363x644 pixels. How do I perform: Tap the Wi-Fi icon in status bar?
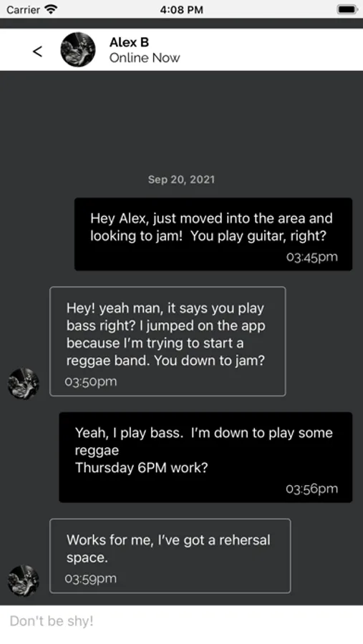tap(52, 9)
